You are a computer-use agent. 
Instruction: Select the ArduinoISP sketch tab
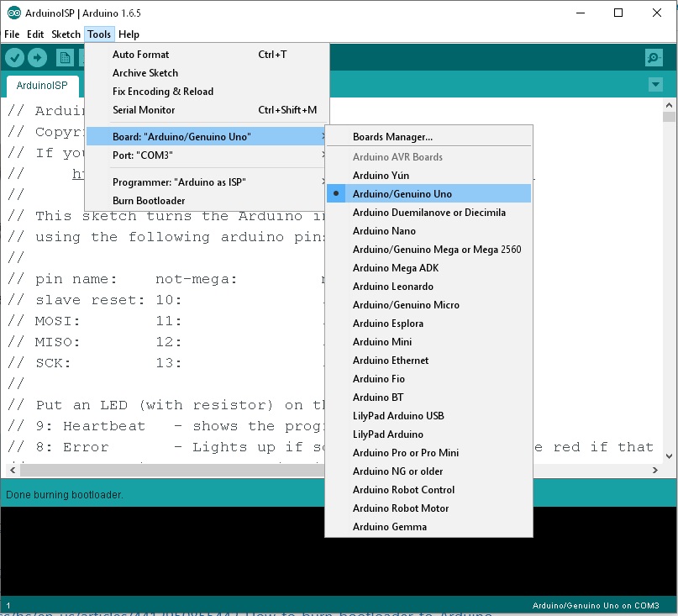[x=42, y=86]
